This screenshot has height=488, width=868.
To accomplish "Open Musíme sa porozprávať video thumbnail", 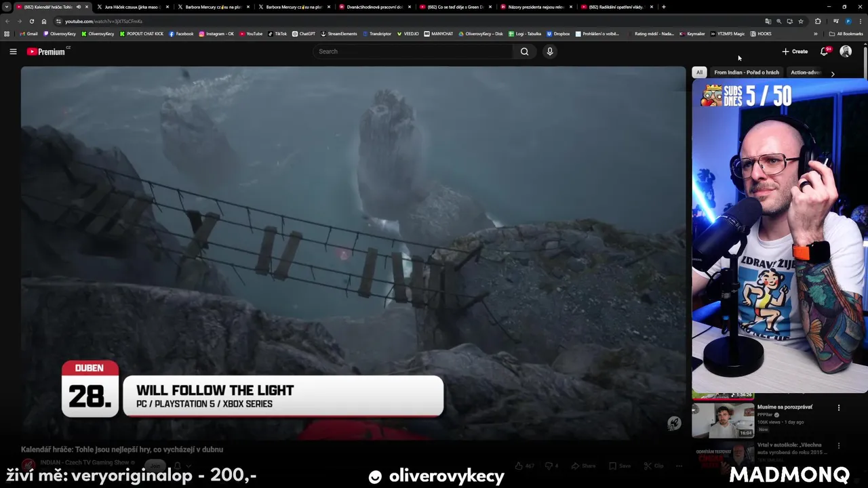I will [723, 420].
